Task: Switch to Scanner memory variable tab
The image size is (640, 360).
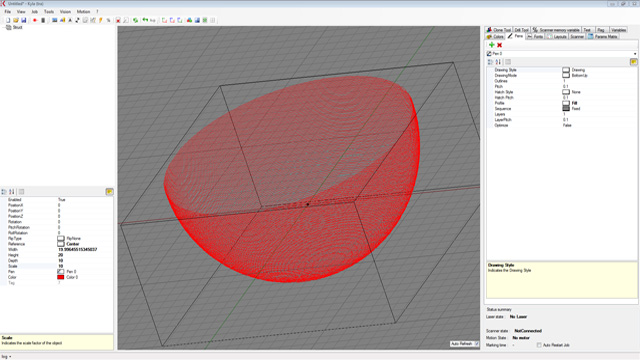Action: [x=556, y=30]
